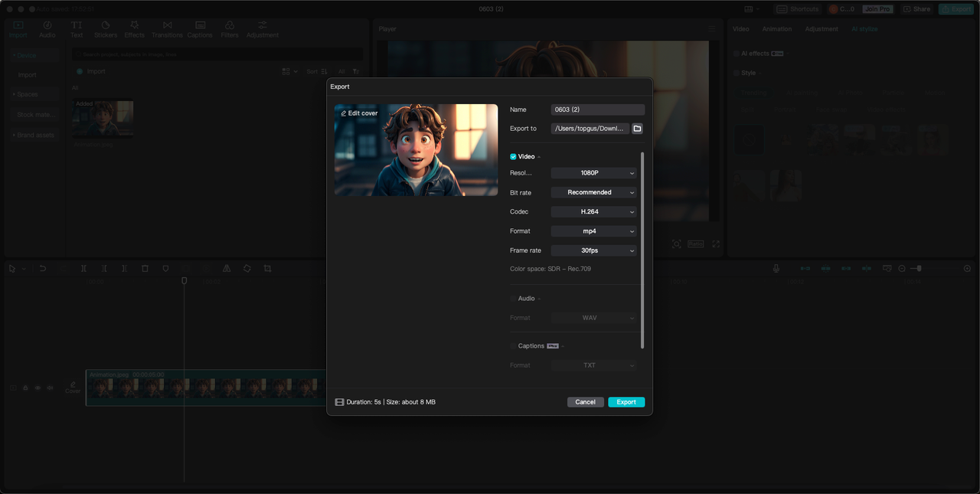This screenshot has height=494, width=980.
Task: Click the crop icon in timeline toolbar
Action: pyautogui.click(x=267, y=269)
